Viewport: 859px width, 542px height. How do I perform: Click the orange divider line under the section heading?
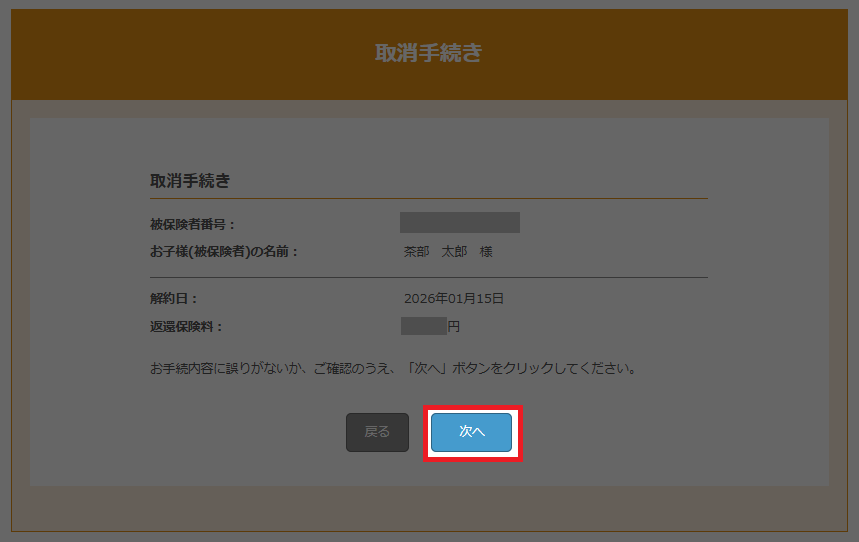(x=428, y=199)
